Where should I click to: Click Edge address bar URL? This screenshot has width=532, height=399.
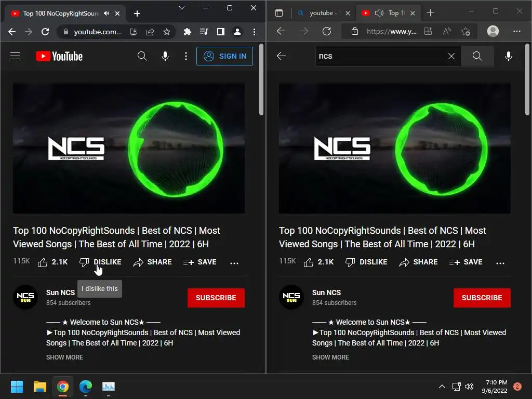pyautogui.click(x=392, y=32)
